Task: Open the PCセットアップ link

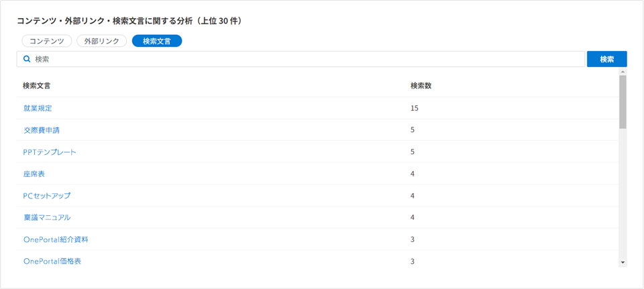Action: pos(47,196)
